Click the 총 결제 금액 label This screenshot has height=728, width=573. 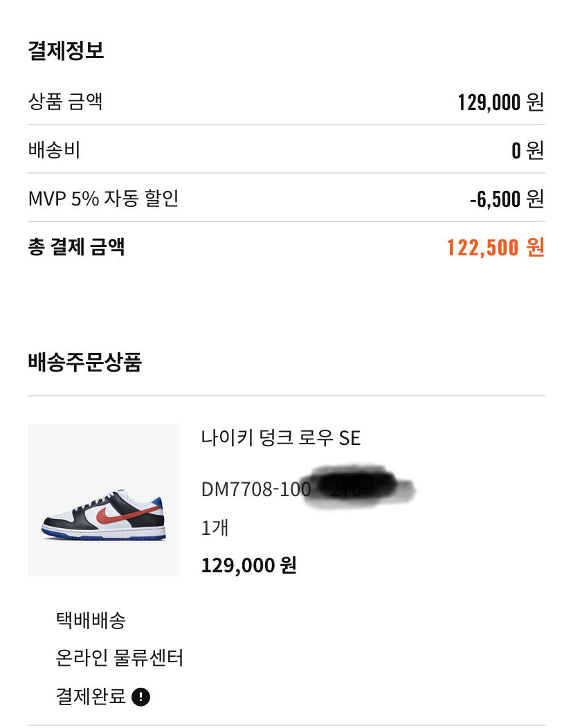(x=76, y=247)
